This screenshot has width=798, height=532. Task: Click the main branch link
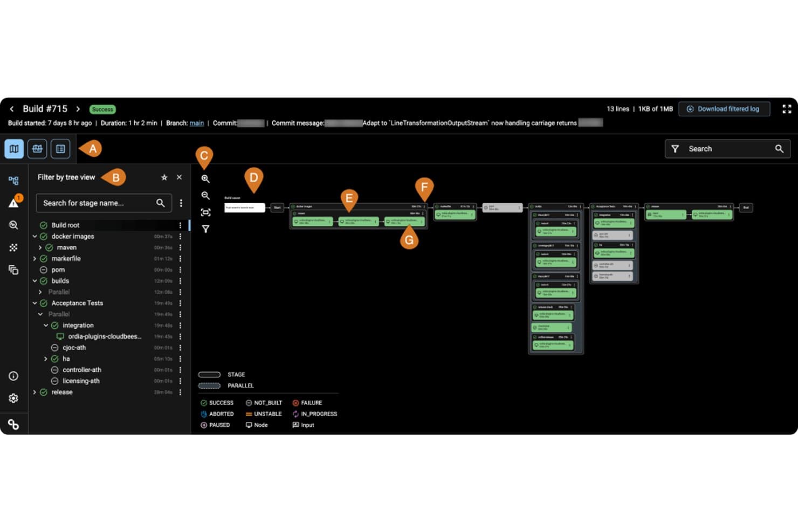pyautogui.click(x=197, y=123)
